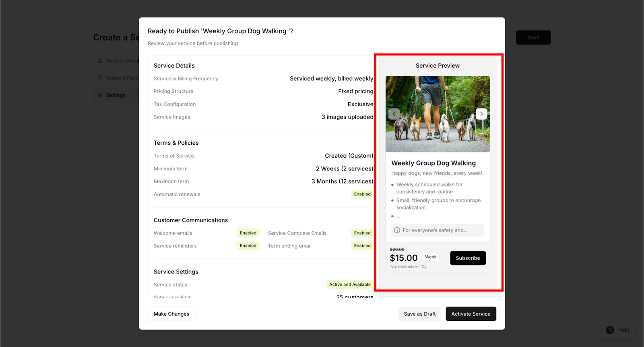Click 'Exclusive' tax configuration value
Image resolution: width=644 pixels, height=347 pixels.
pyautogui.click(x=361, y=105)
